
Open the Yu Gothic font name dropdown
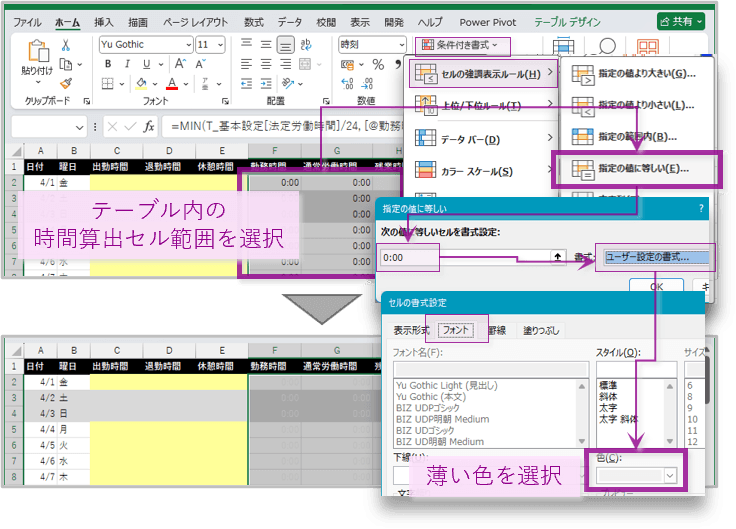pos(189,45)
